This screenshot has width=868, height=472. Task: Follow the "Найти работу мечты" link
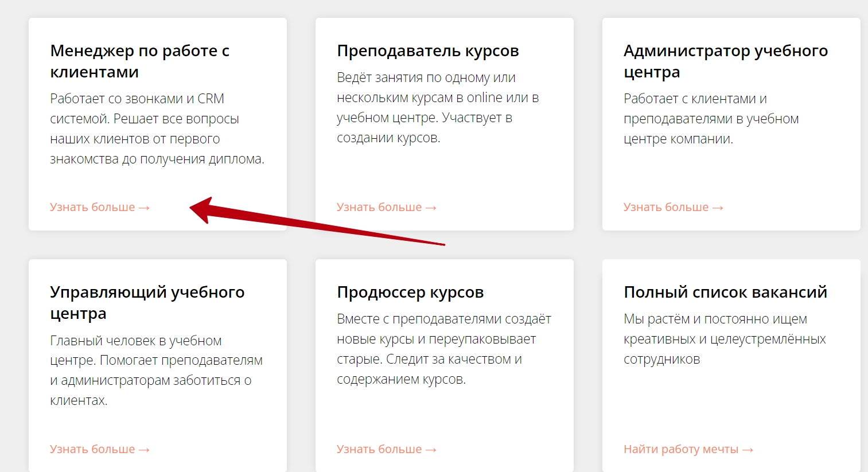(x=688, y=449)
